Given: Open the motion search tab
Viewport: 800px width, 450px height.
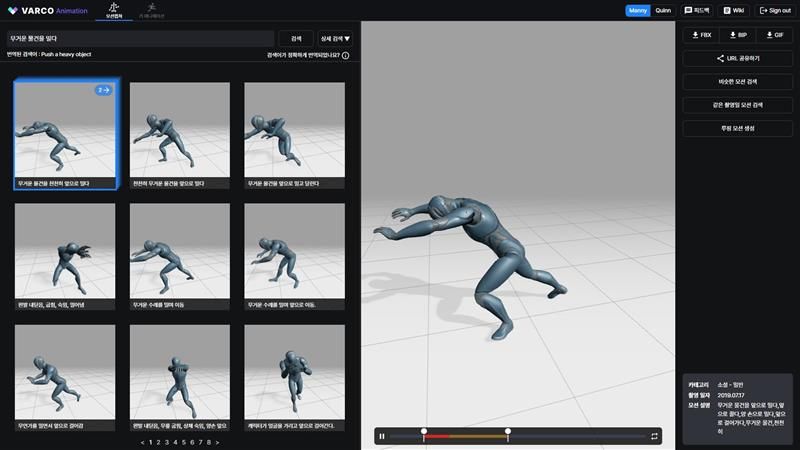Looking at the screenshot, I should tap(113, 11).
